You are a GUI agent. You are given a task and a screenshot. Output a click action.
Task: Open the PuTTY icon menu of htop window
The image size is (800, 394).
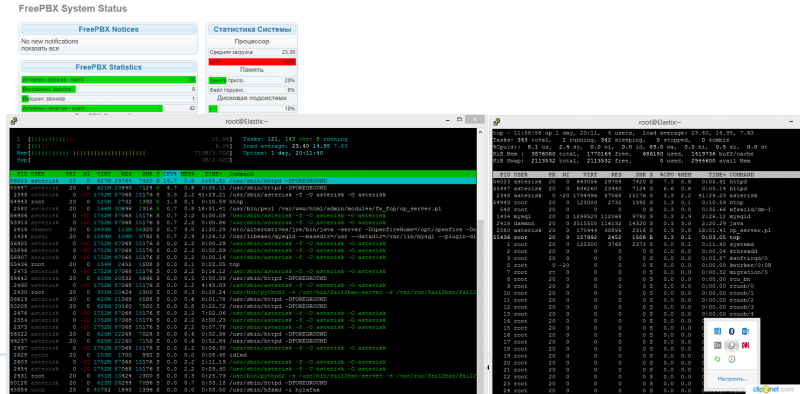[x=14, y=121]
